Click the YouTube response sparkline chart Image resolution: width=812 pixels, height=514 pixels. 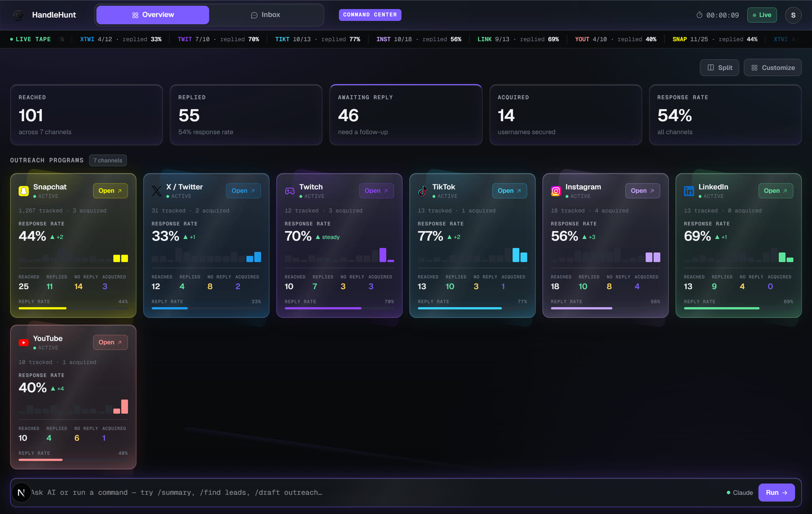click(x=73, y=406)
